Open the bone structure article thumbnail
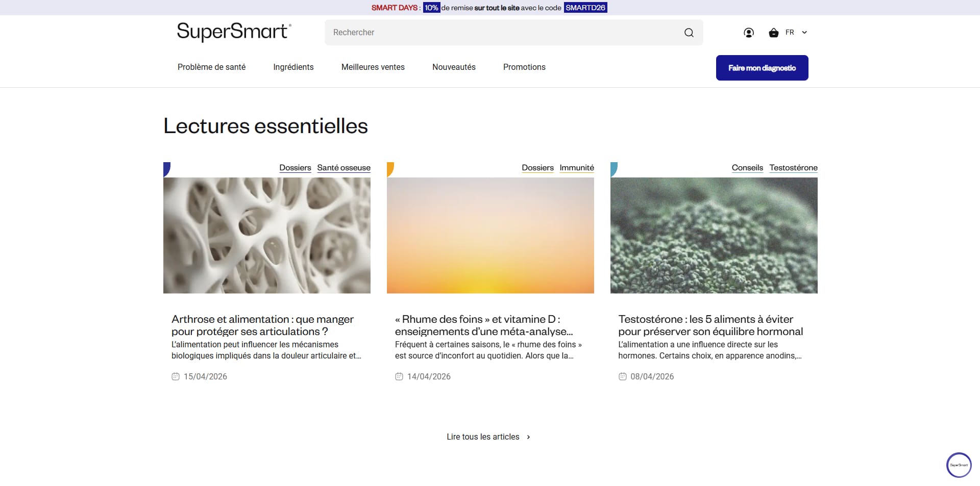The width and height of the screenshot is (980, 486). (267, 235)
